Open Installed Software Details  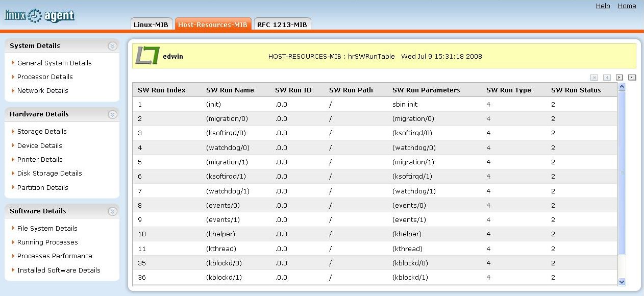click(59, 270)
